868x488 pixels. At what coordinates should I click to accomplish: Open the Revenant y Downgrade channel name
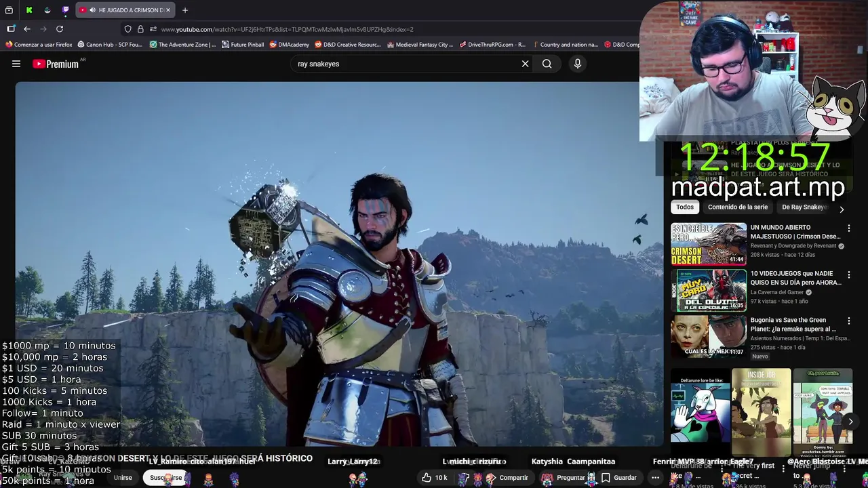click(x=793, y=246)
